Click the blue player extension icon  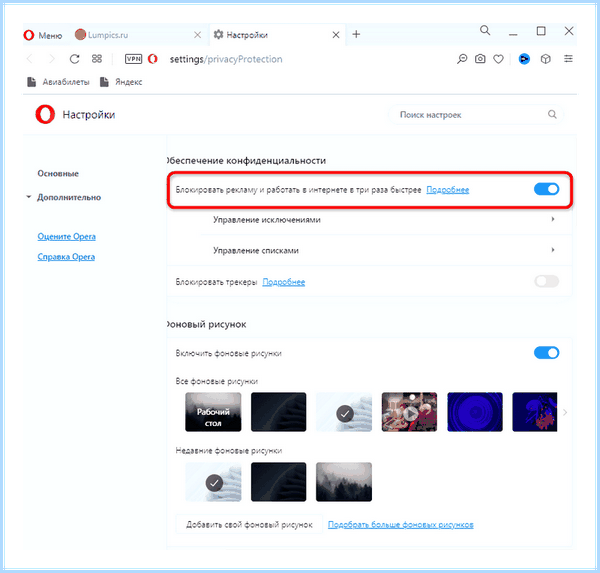[524, 59]
